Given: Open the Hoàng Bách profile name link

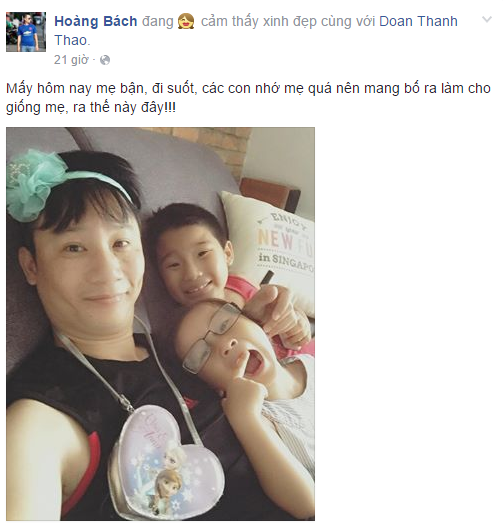Looking at the screenshot, I should (96, 21).
